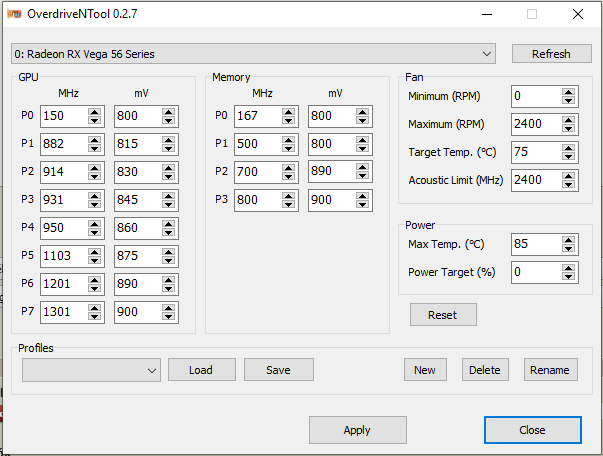
Task: Click the Close button at bottom
Action: pyautogui.click(x=533, y=430)
